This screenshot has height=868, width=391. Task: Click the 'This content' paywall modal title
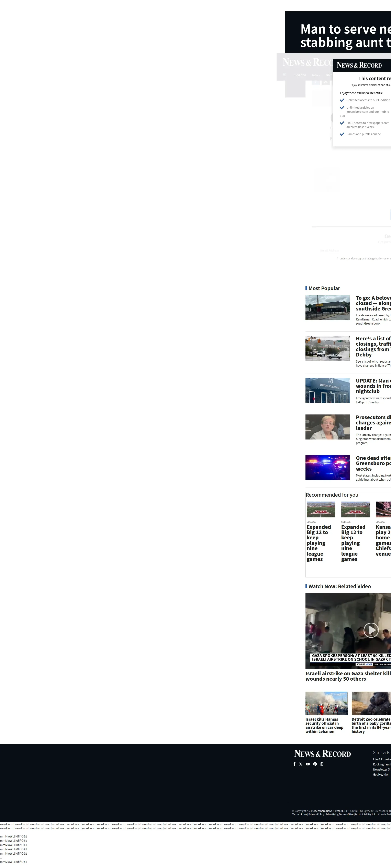click(x=375, y=79)
